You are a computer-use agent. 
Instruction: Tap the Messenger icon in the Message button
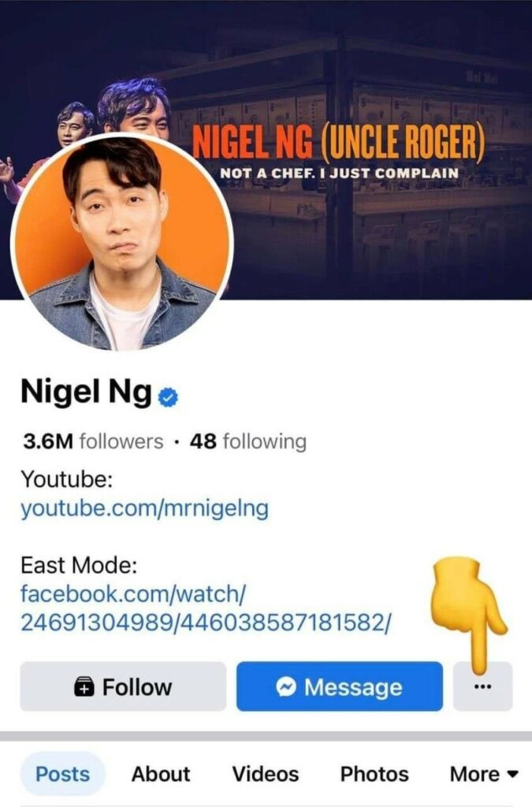point(285,686)
